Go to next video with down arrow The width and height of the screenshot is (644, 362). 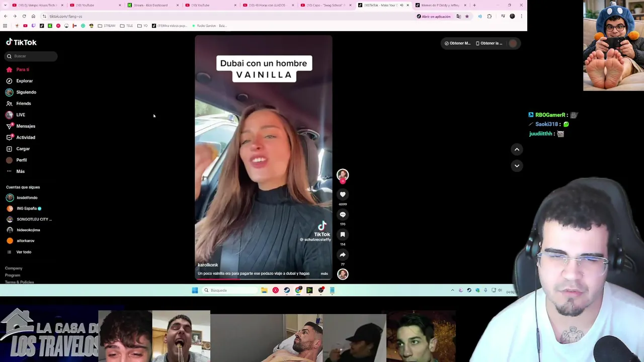[x=517, y=166]
